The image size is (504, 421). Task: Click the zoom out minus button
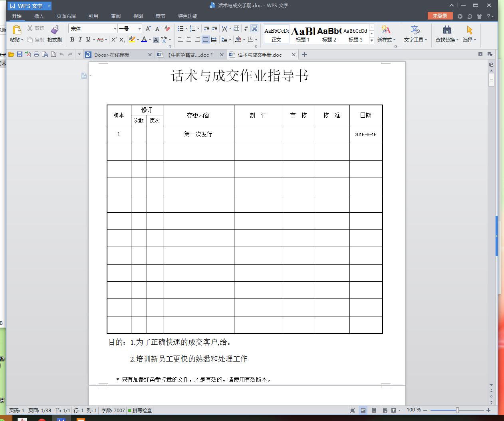tap(426, 410)
